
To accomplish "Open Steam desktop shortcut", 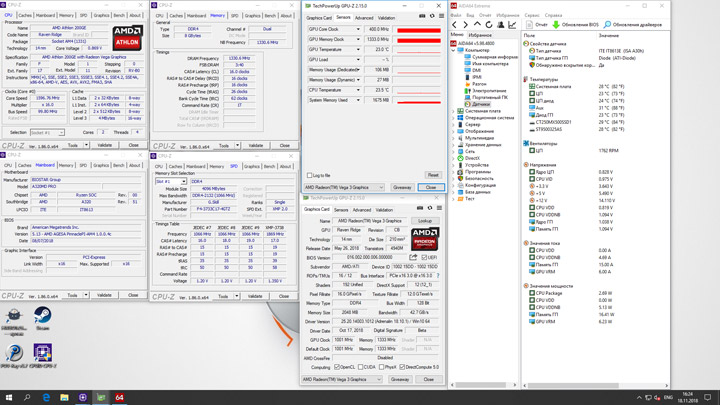I will [x=43, y=319].
